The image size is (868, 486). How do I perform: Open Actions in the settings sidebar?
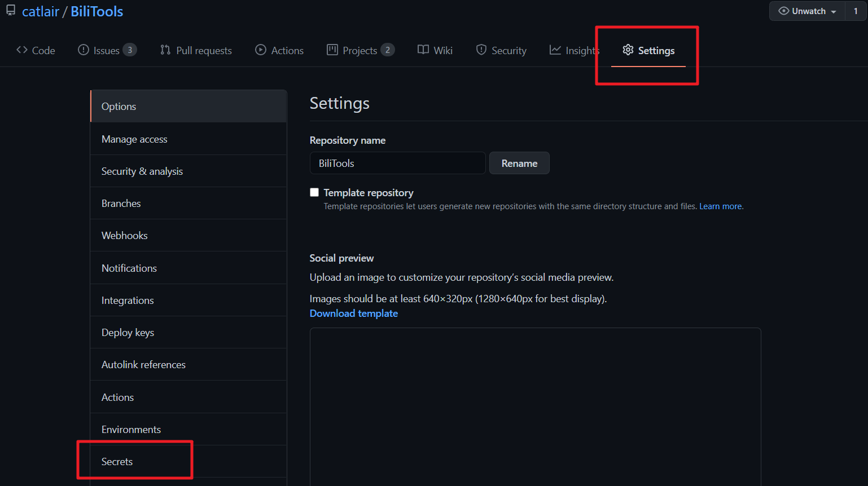188,397
